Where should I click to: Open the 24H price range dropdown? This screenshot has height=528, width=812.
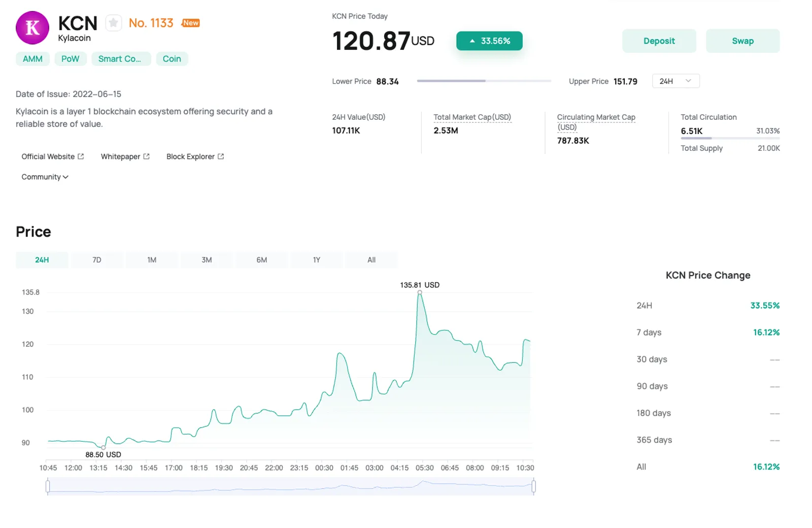[x=675, y=81]
